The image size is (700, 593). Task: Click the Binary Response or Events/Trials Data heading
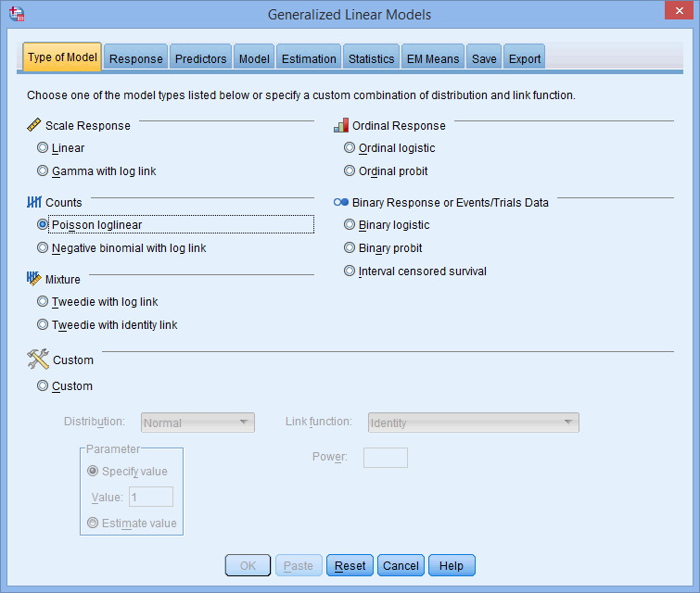point(450,203)
